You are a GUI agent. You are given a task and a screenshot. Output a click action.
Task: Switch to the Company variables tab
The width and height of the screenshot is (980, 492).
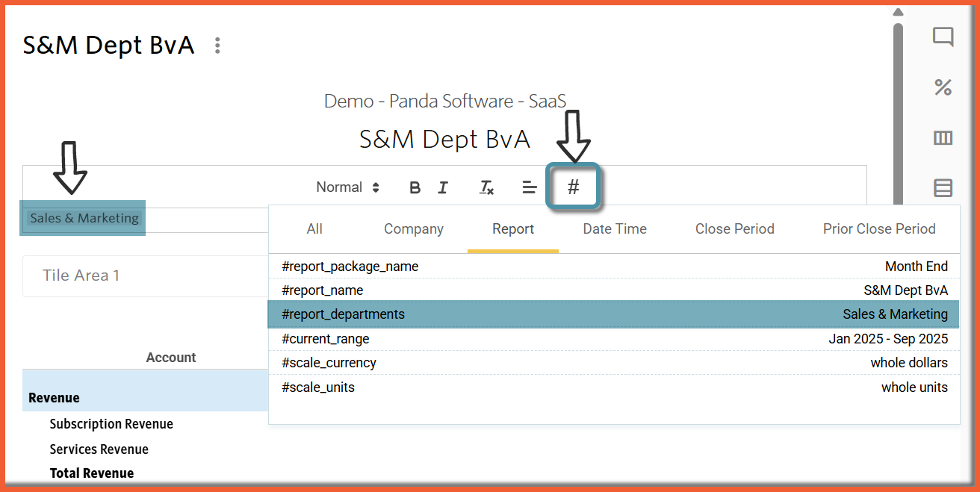(414, 229)
